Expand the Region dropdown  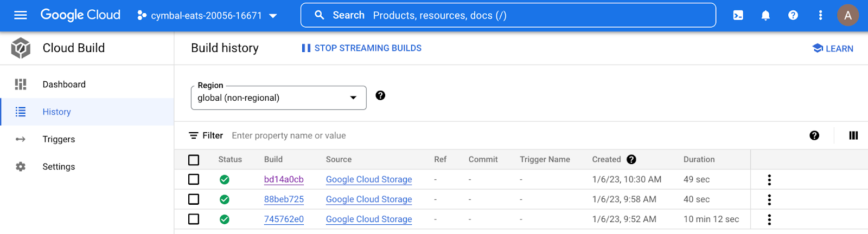click(278, 98)
